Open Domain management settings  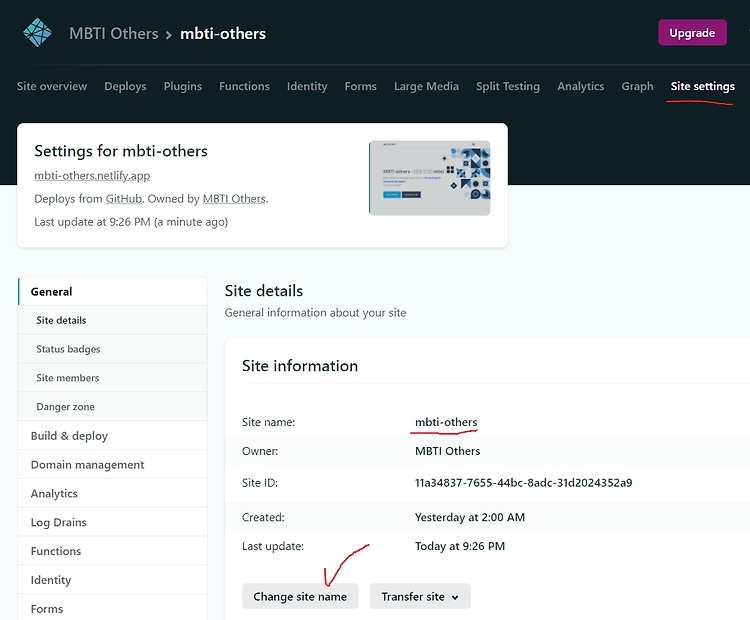(x=113, y=465)
